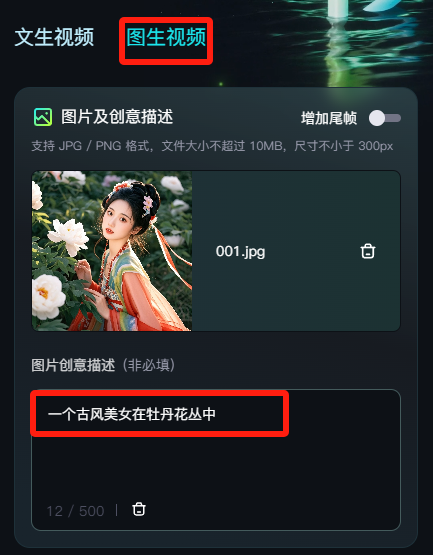This screenshot has height=555, width=433.
Task: Click the 001.jpg file name
Action: [x=240, y=252]
